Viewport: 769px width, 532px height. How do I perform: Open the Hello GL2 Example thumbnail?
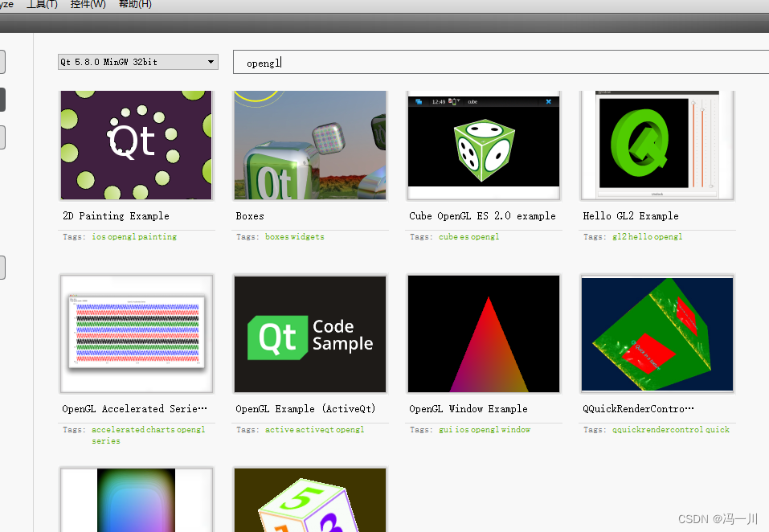tap(657, 145)
